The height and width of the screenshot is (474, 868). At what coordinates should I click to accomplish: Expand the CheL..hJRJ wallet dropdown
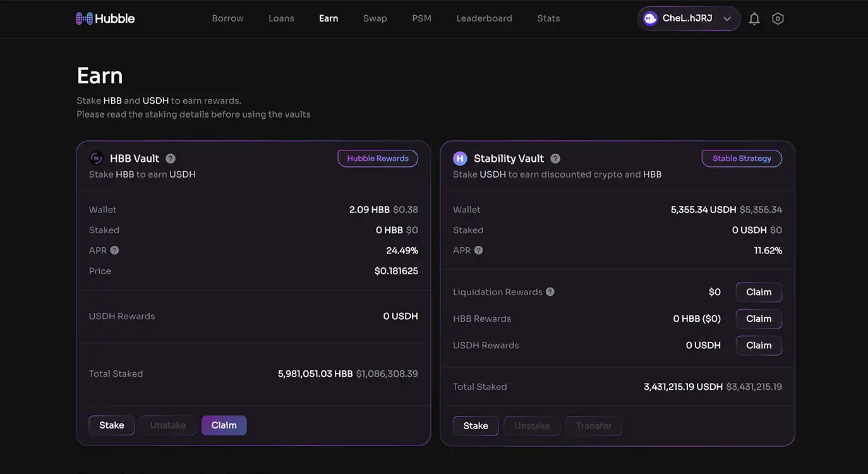(726, 19)
